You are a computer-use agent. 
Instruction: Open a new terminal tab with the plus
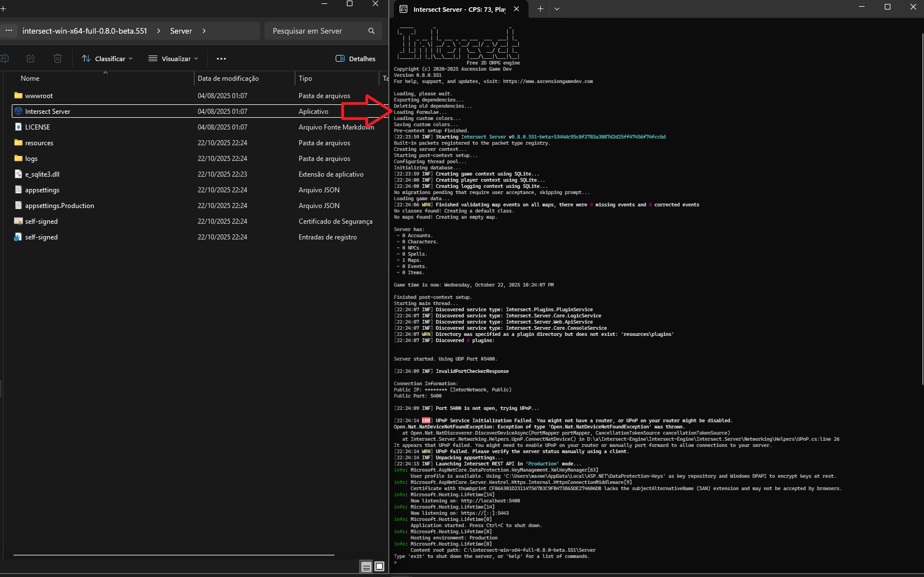coord(541,9)
